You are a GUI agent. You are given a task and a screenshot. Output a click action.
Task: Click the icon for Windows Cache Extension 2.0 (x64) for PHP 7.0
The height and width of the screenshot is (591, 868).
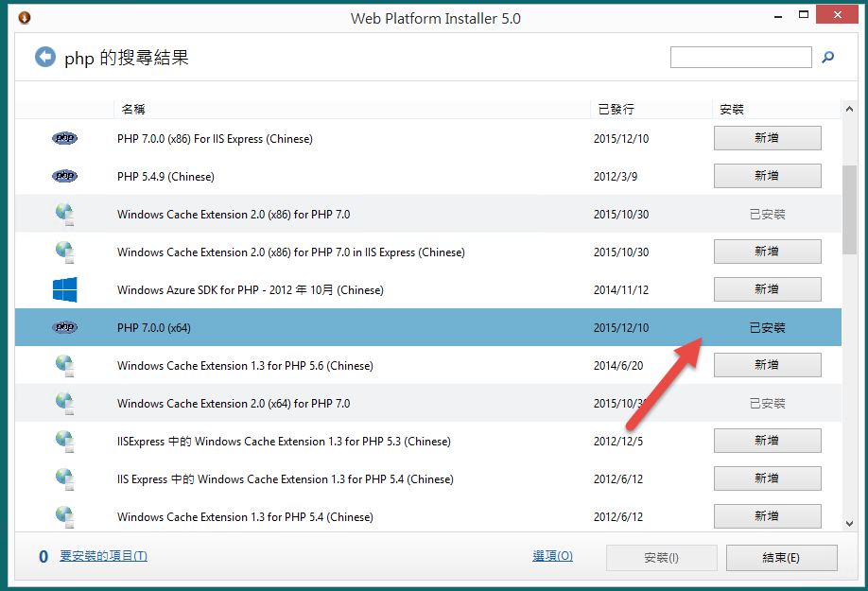pyautogui.click(x=64, y=403)
